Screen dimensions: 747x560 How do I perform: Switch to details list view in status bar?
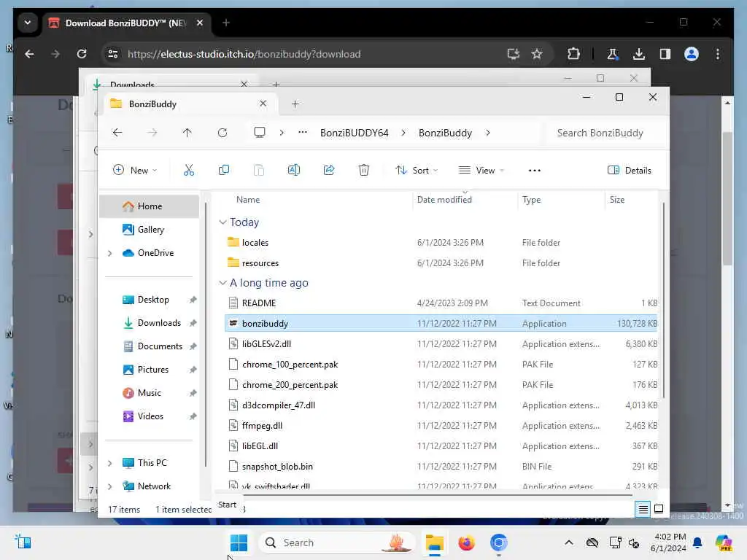point(643,509)
